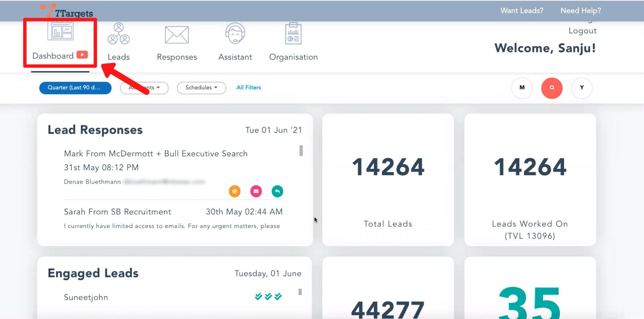Expand the Schedules dropdown
Image resolution: width=644 pixels, height=319 pixels.
click(201, 88)
